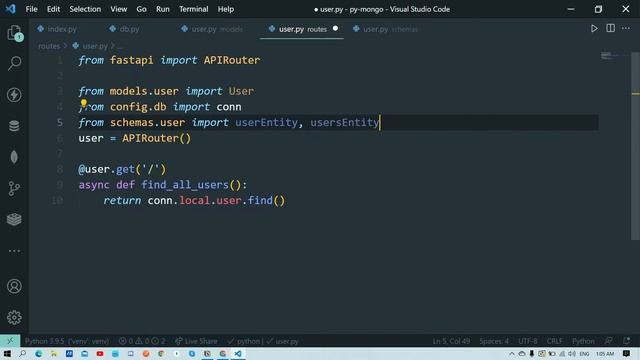
Task: Open the Selection menu
Action: (x=85, y=9)
